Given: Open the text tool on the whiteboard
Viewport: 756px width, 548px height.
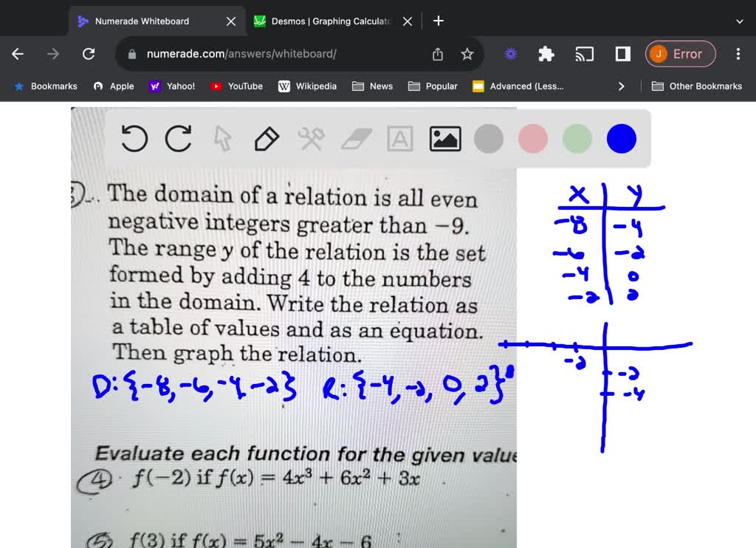Looking at the screenshot, I should 399,139.
